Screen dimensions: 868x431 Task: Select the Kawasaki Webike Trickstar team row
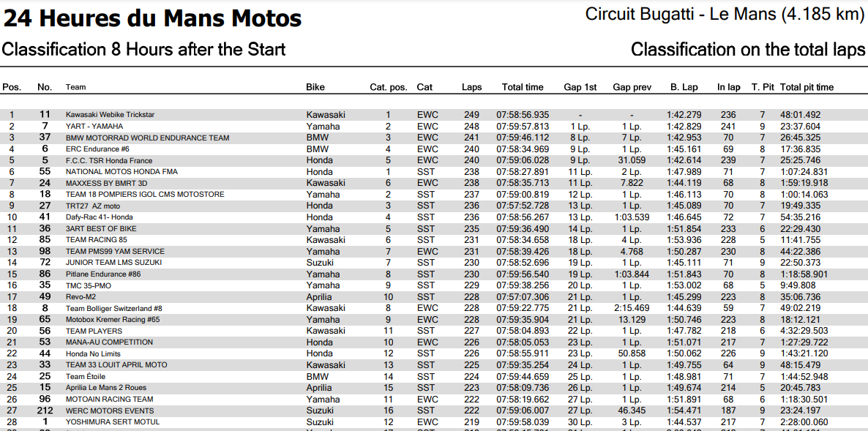(110, 115)
